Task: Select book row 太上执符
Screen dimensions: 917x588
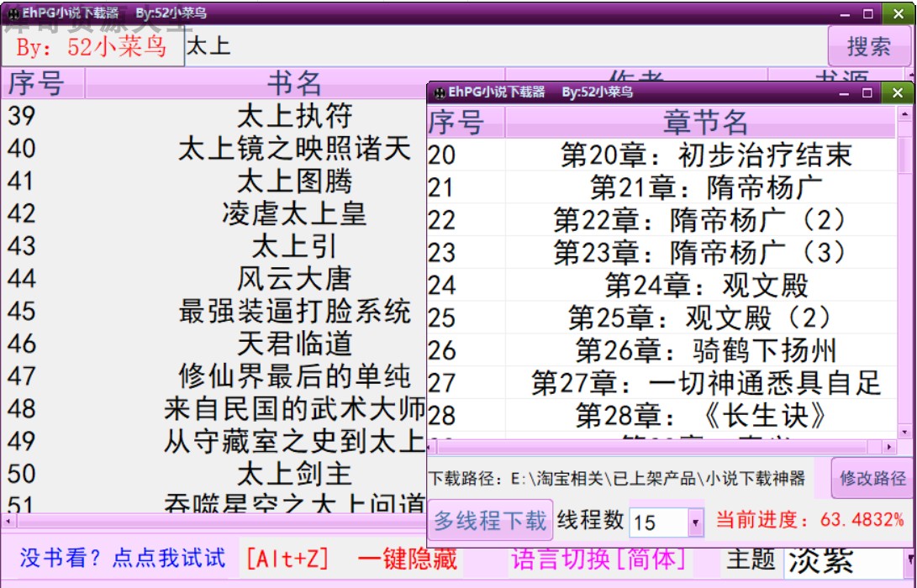Action: click(214, 116)
